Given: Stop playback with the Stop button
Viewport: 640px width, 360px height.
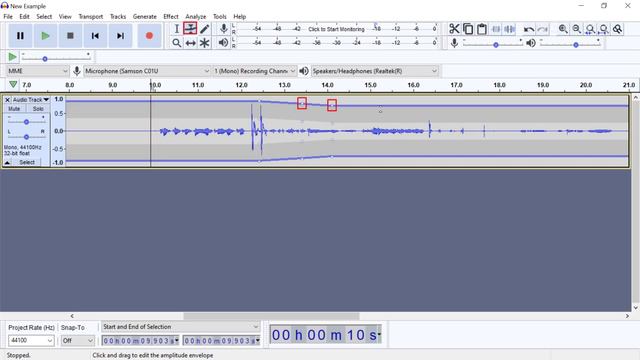Looking at the screenshot, I should point(70,36).
